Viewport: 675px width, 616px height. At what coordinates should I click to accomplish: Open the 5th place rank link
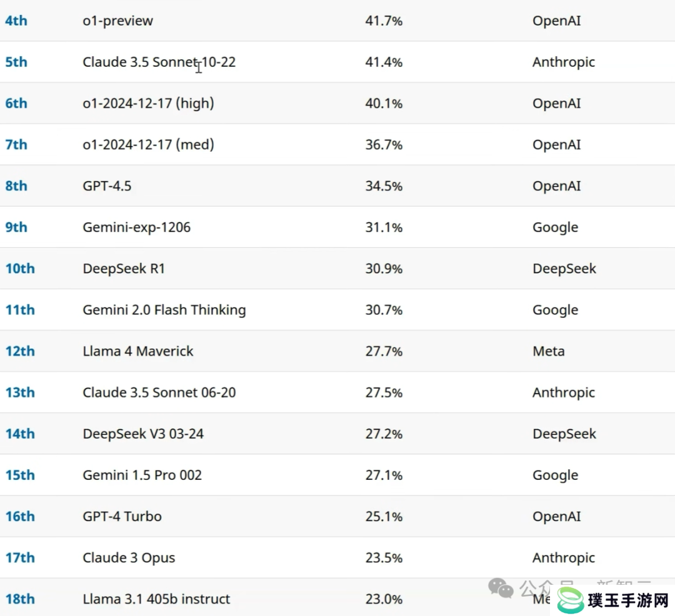click(16, 62)
